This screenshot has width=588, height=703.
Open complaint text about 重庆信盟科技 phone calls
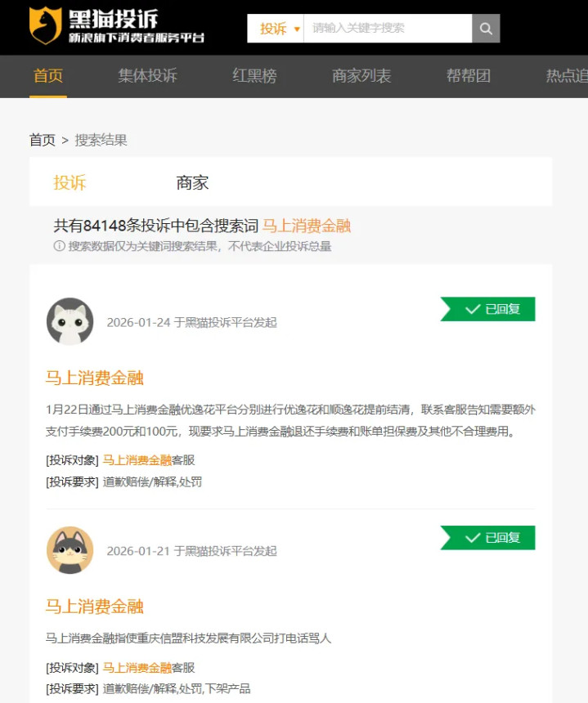[188, 638]
